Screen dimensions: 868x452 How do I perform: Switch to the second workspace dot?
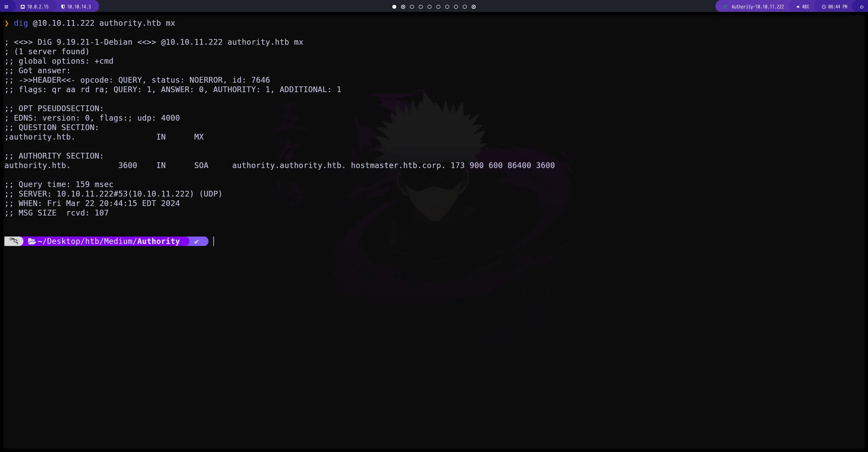point(403,7)
